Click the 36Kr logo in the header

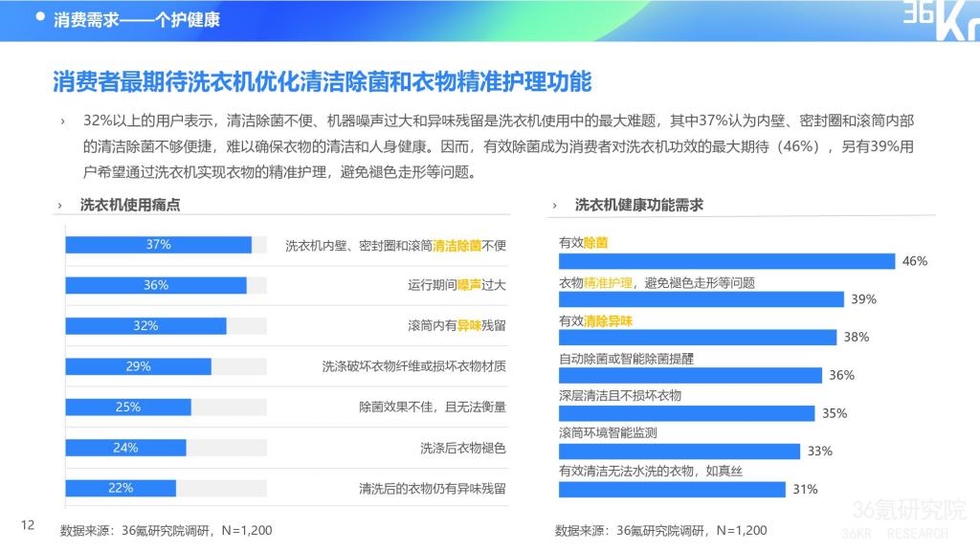pyautogui.click(x=939, y=19)
